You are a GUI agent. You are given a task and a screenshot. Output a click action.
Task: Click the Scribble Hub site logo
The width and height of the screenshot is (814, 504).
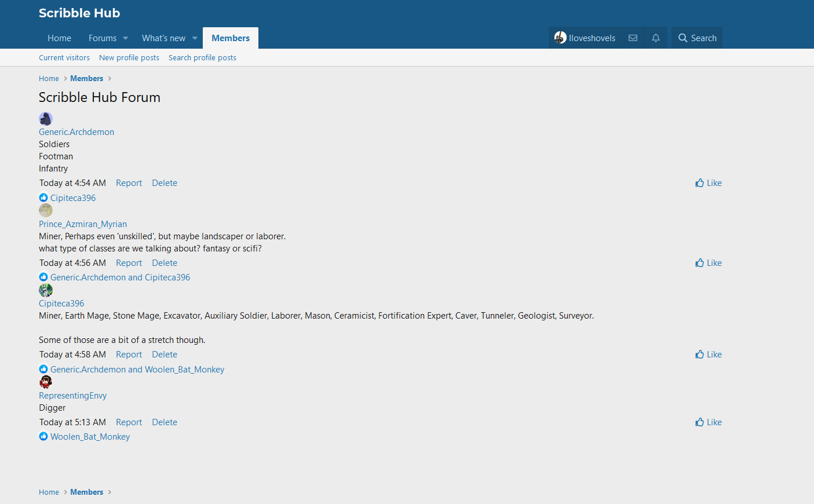tap(79, 13)
